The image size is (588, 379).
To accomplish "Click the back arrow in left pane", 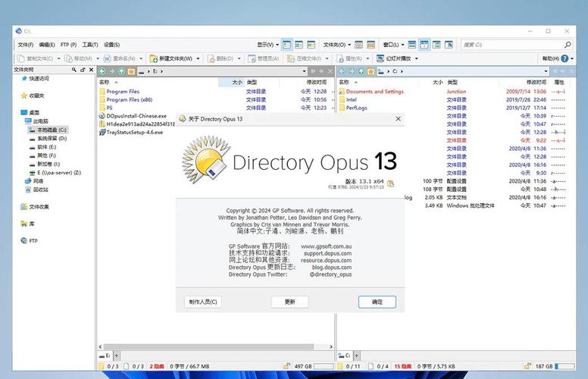I will tap(102, 71).
